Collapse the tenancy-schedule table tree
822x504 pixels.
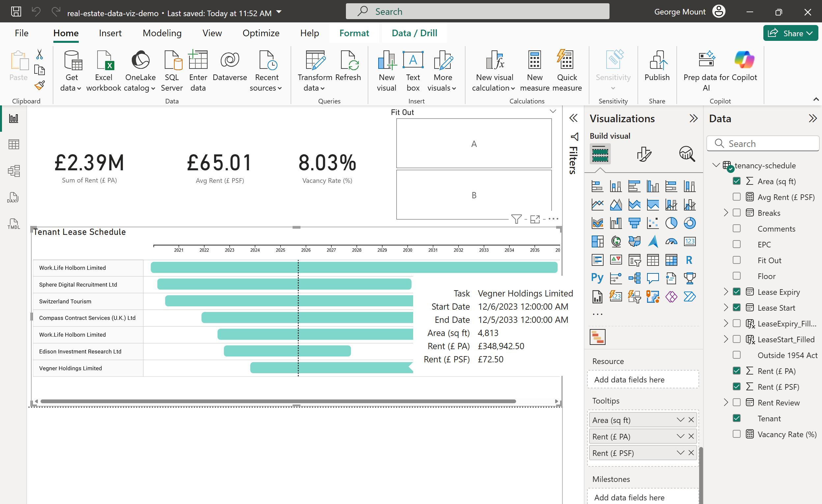715,165
